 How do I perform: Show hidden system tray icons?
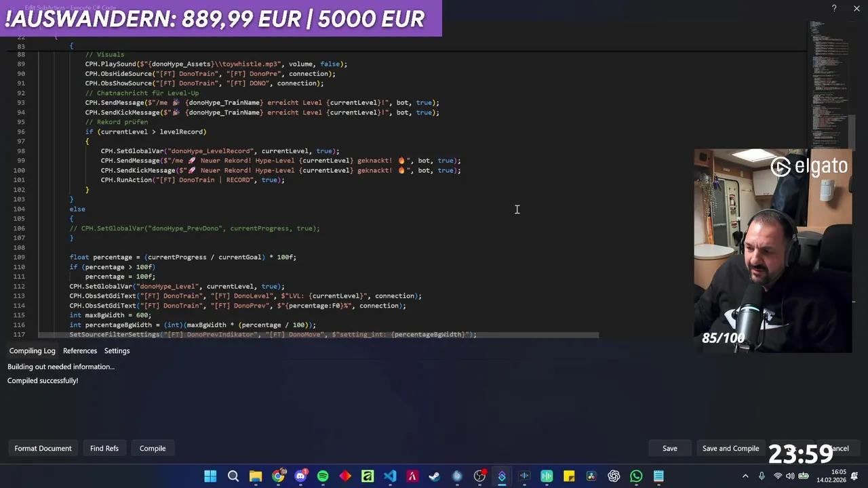tap(745, 476)
